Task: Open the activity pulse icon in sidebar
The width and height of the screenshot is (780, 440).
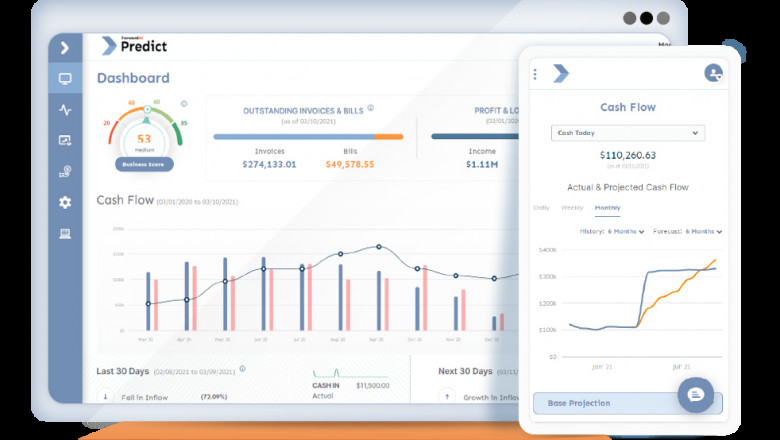Action: pyautogui.click(x=65, y=110)
